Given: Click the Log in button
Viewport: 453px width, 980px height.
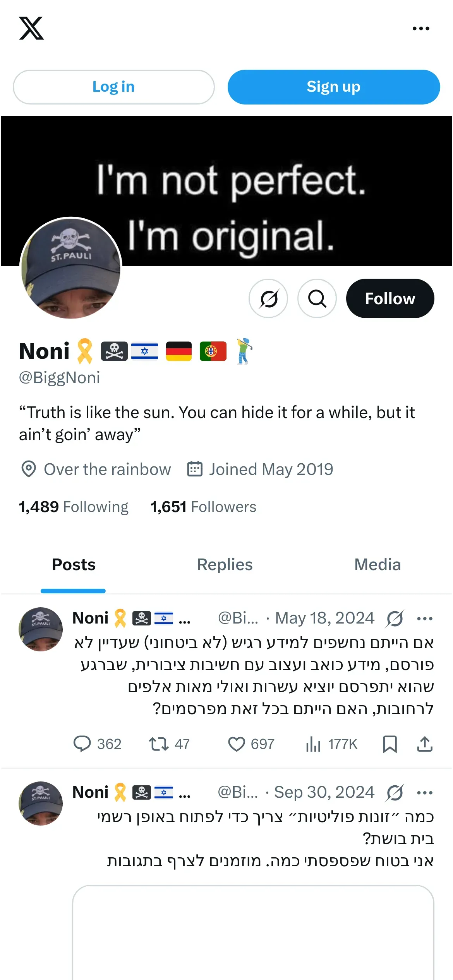Looking at the screenshot, I should pos(113,87).
